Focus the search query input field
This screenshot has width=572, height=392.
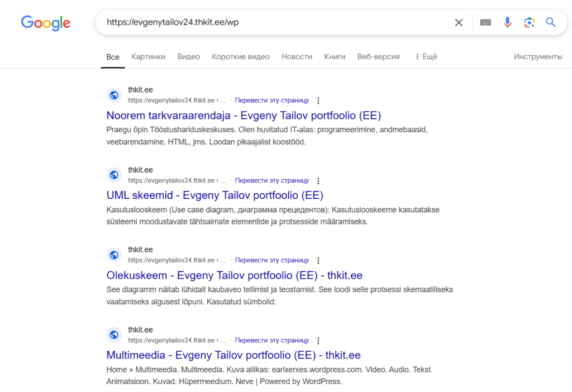(274, 22)
